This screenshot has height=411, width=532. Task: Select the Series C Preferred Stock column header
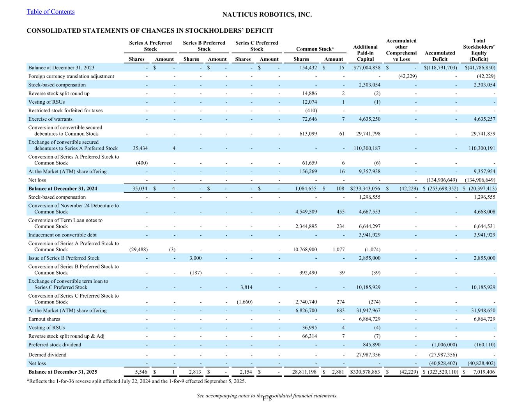(256, 46)
